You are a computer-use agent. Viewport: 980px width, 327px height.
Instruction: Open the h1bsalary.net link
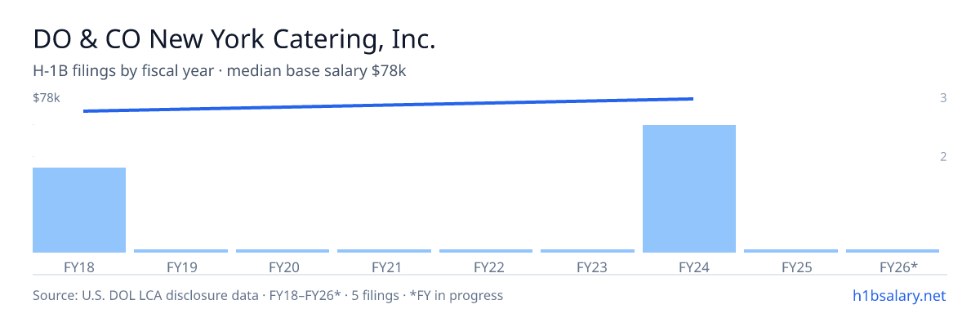tap(899, 295)
